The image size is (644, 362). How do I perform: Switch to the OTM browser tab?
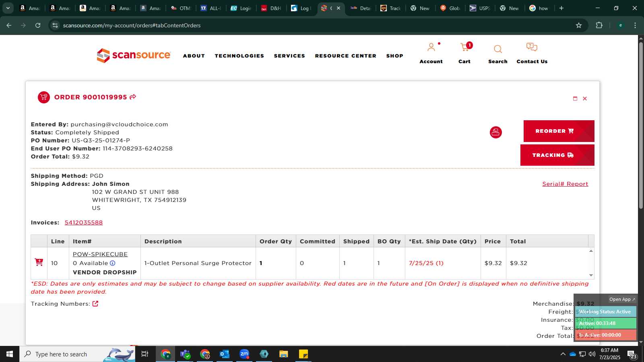coord(181,8)
